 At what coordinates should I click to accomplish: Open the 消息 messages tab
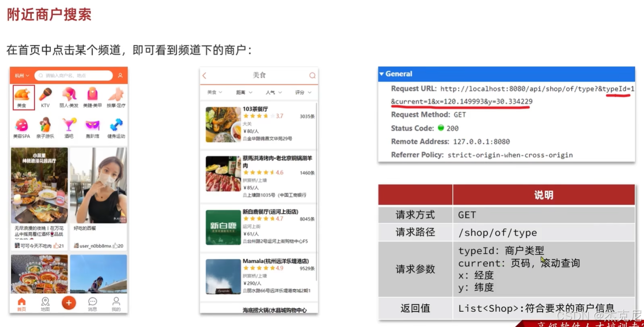[x=92, y=305]
